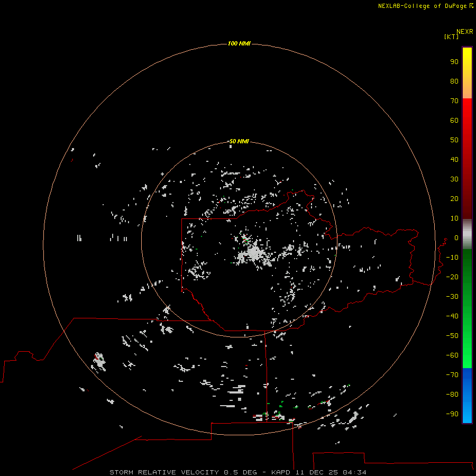The height and width of the screenshot is (476, 476).
Task: Click the NEXR label above the color scale
Action: pos(464,32)
